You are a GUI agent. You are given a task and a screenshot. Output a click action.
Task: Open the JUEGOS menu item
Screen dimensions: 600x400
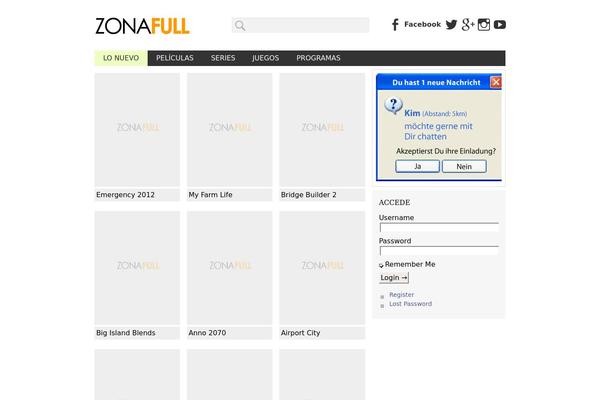[266, 58]
